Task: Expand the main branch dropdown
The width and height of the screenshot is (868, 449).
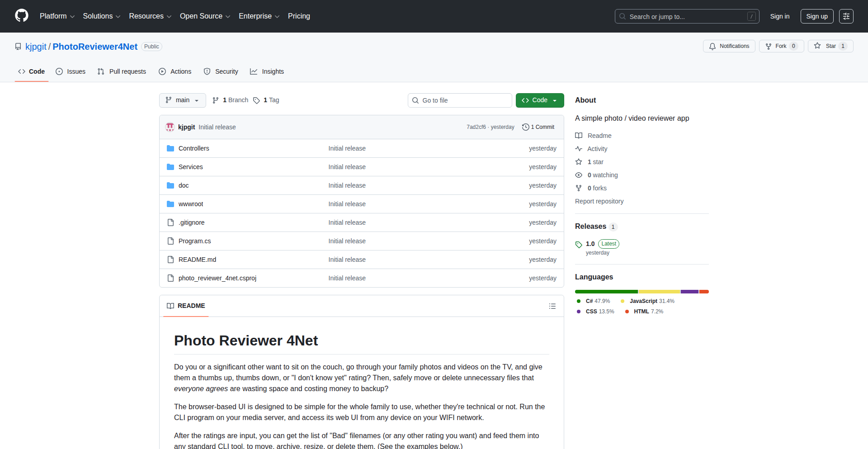Action: point(182,100)
